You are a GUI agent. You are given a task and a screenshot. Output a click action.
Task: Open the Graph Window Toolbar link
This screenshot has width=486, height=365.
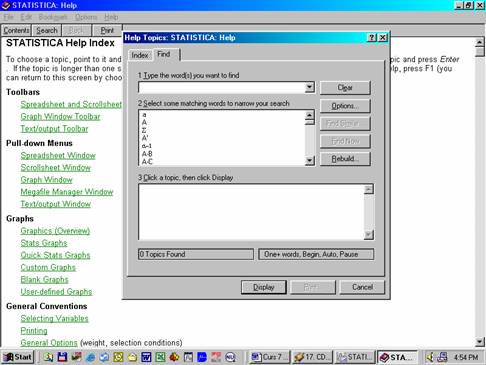point(60,117)
